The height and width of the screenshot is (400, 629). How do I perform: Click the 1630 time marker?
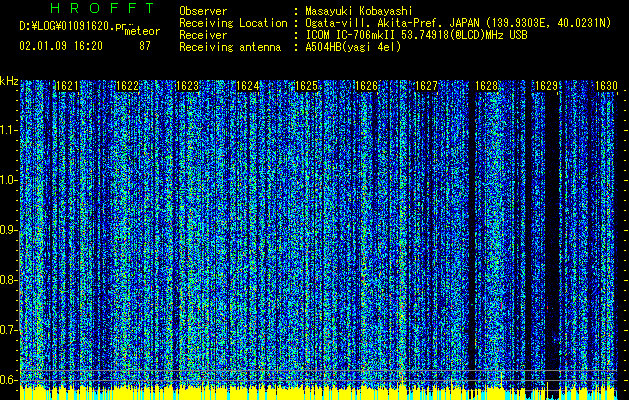click(x=606, y=86)
